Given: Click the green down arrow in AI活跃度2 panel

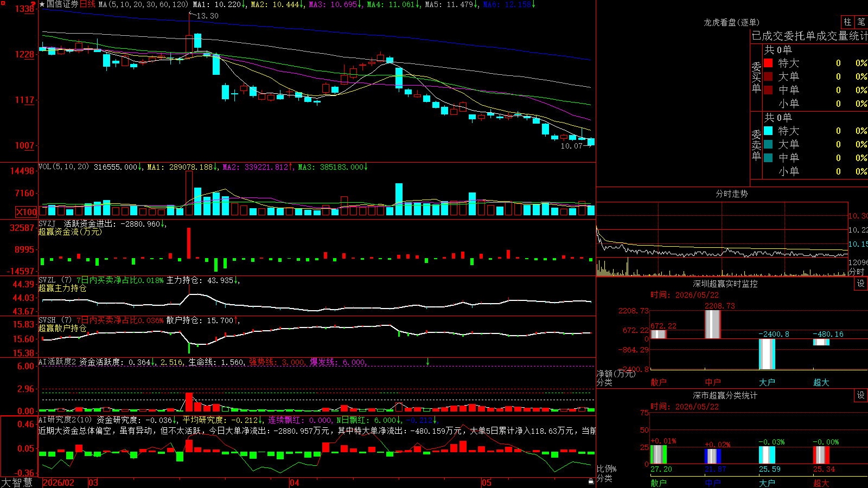Looking at the screenshot, I should (427, 362).
